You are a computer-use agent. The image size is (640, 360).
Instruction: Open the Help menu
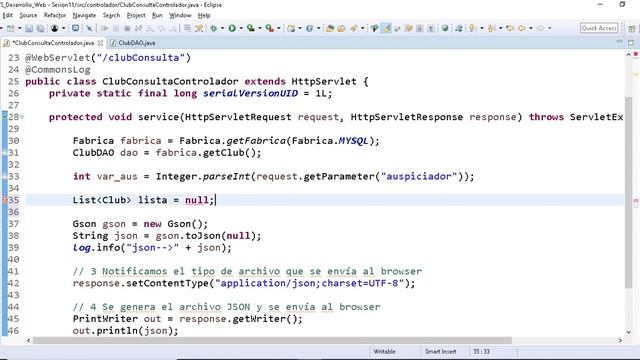(x=204, y=16)
